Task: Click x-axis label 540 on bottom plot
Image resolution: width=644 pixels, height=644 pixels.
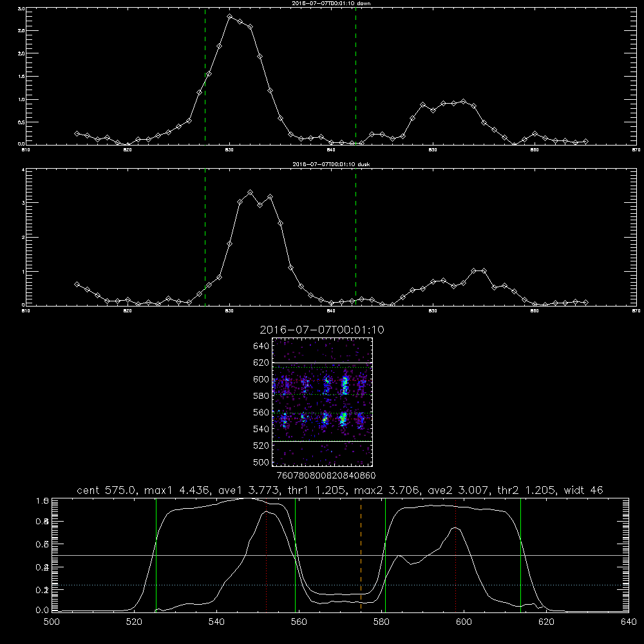Action: 216,622
